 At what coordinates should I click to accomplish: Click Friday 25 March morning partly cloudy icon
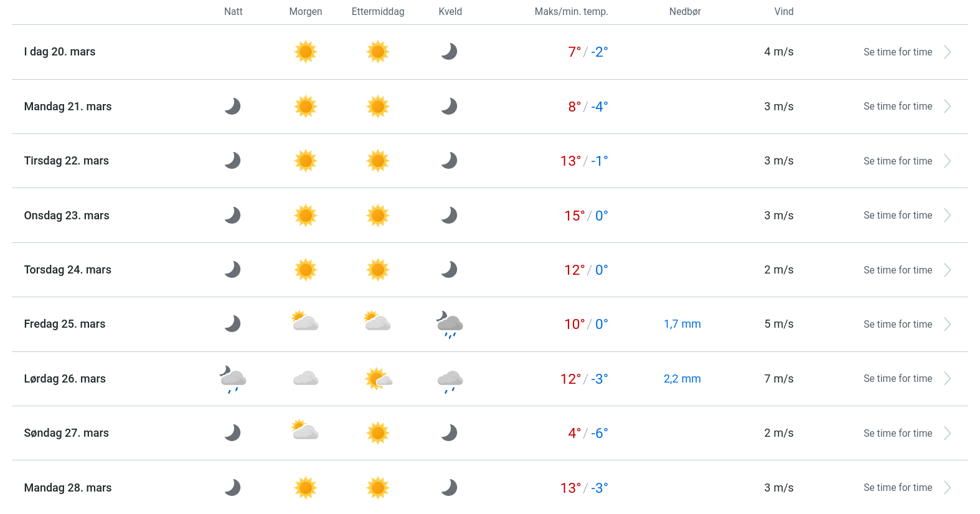coord(305,321)
